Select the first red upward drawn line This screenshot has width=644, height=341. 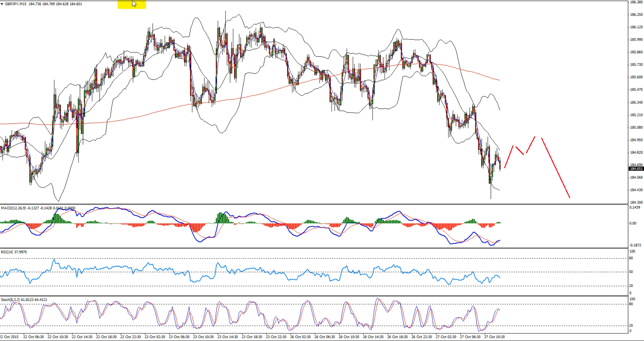click(x=509, y=157)
